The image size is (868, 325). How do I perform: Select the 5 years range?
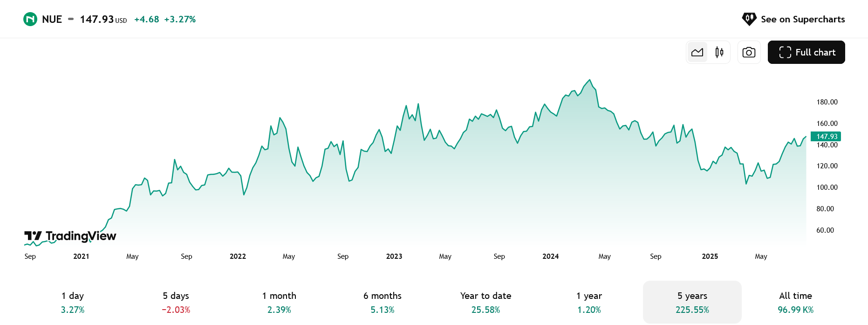pyautogui.click(x=692, y=302)
